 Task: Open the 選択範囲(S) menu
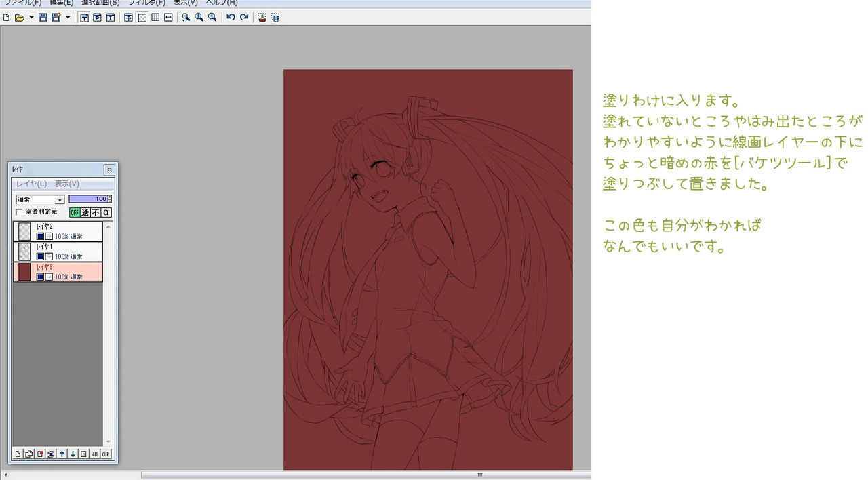(x=100, y=3)
